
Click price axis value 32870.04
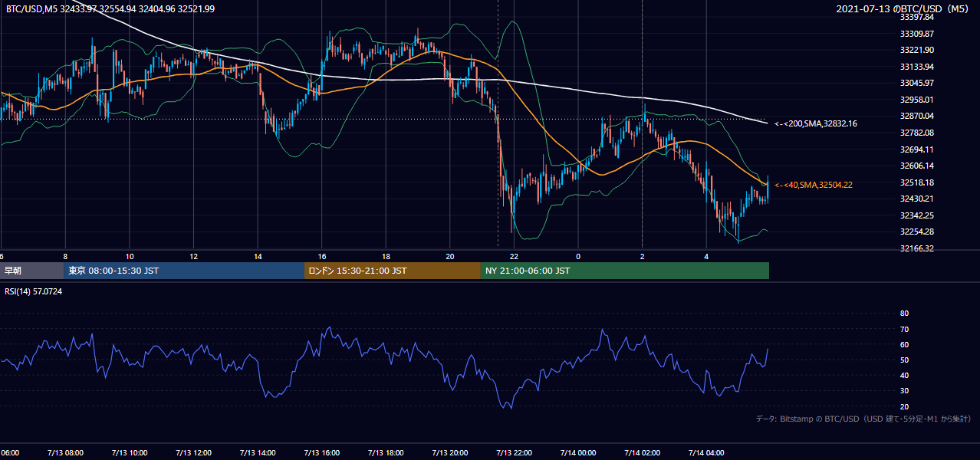tap(917, 116)
